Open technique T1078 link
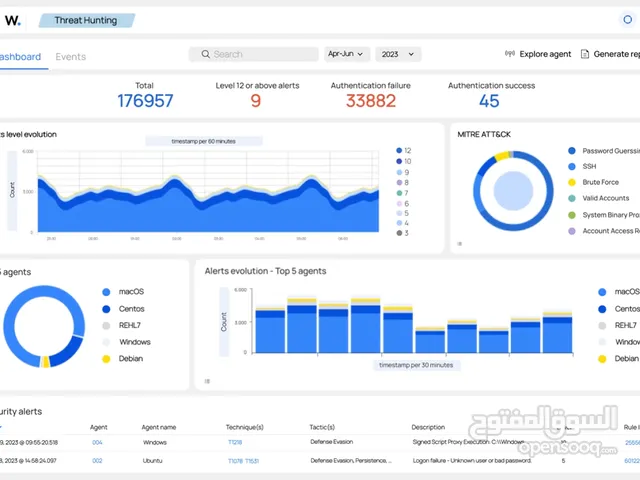This screenshot has height=480, width=640. pyautogui.click(x=235, y=461)
